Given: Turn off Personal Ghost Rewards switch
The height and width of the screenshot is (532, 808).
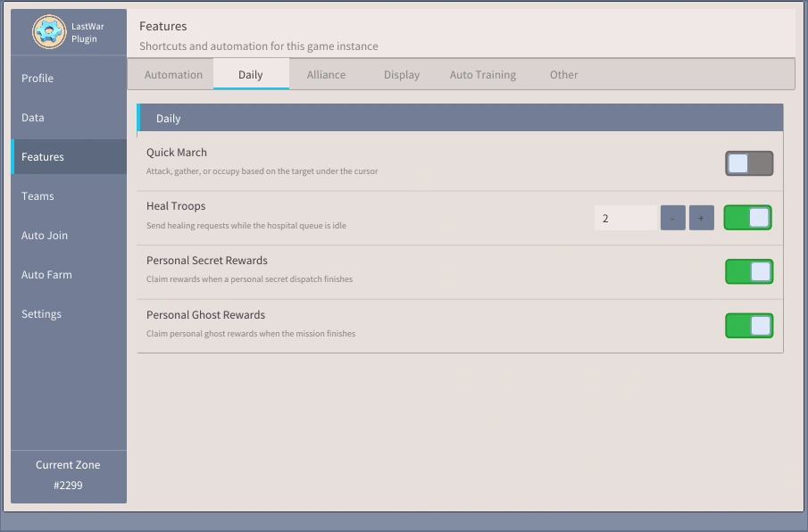Looking at the screenshot, I should (x=749, y=326).
